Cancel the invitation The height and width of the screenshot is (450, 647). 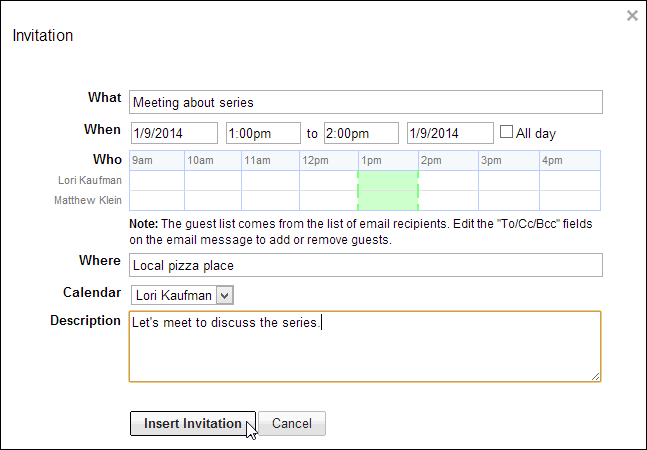pos(292,423)
